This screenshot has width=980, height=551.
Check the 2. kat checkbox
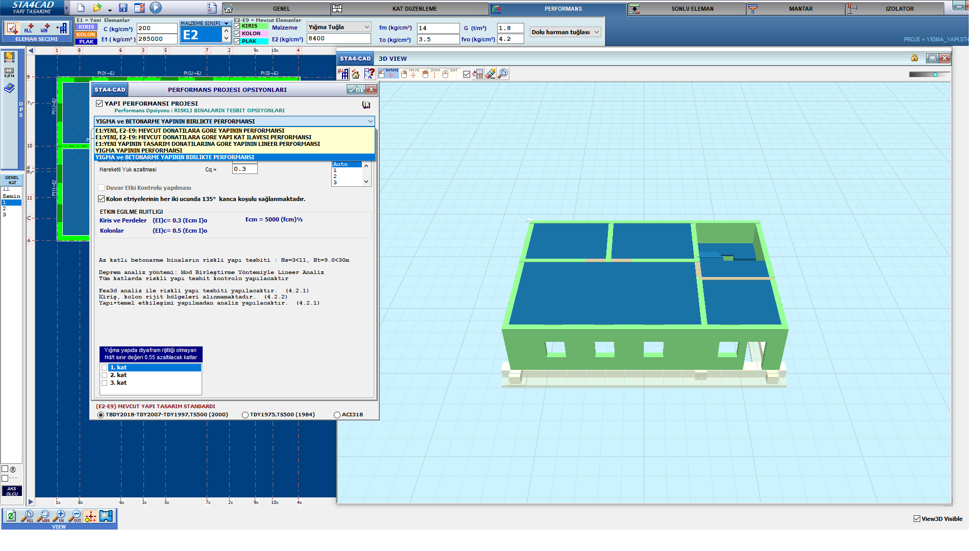pos(105,375)
